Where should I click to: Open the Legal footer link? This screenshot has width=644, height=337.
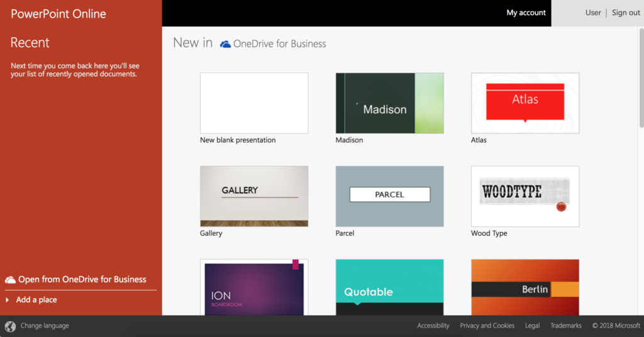pyautogui.click(x=532, y=326)
